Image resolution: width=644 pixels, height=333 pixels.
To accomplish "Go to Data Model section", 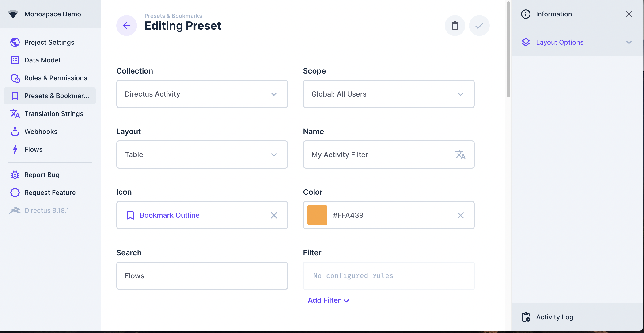I will tap(49, 60).
